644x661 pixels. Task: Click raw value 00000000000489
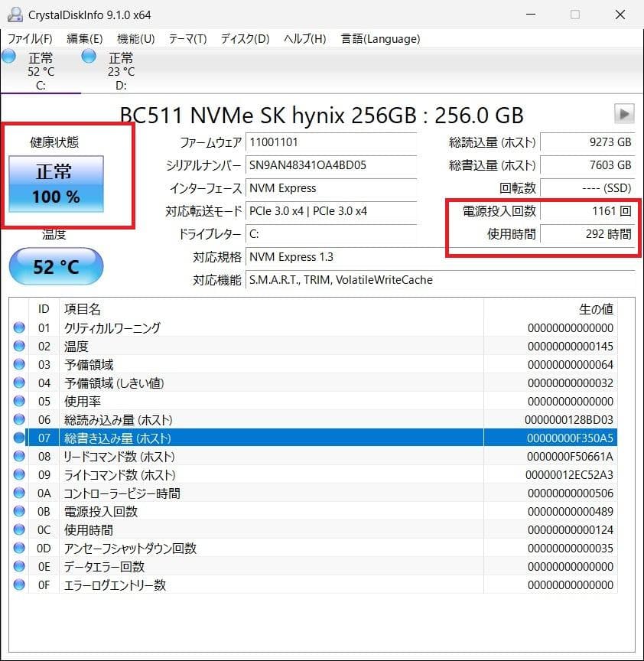(x=570, y=511)
